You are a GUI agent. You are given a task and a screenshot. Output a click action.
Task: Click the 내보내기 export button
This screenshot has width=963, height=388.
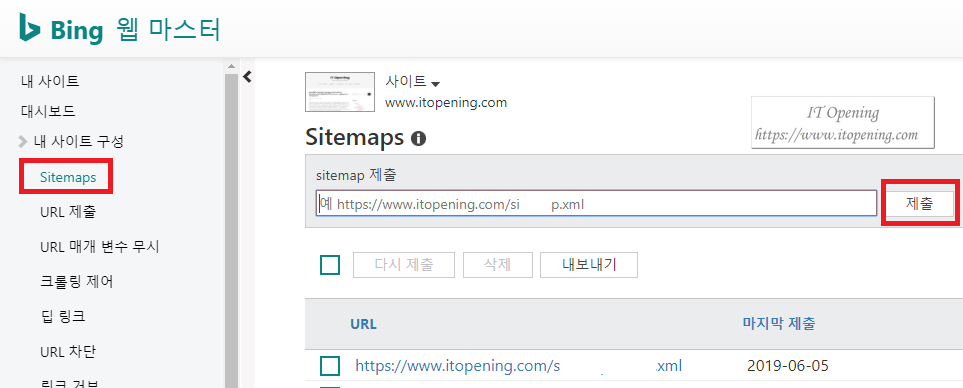[x=589, y=265]
